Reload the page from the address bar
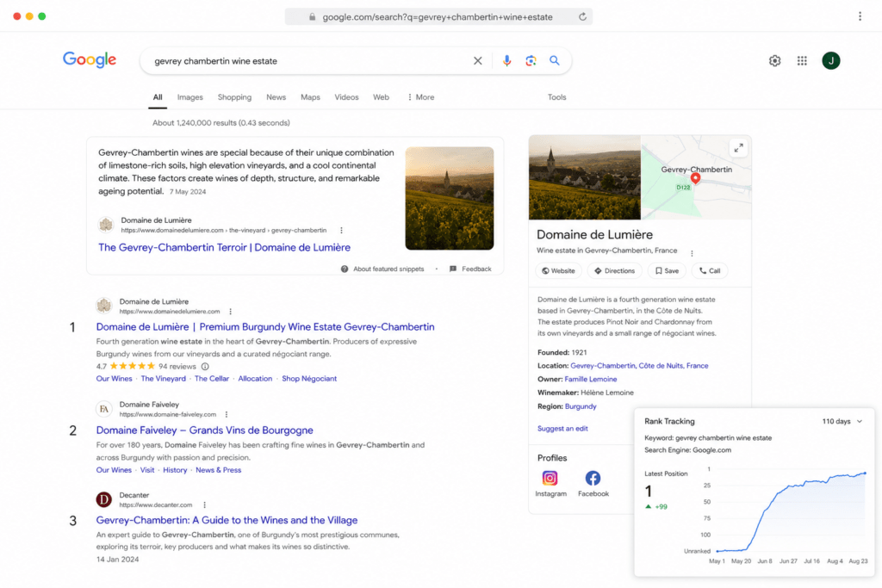 [582, 17]
